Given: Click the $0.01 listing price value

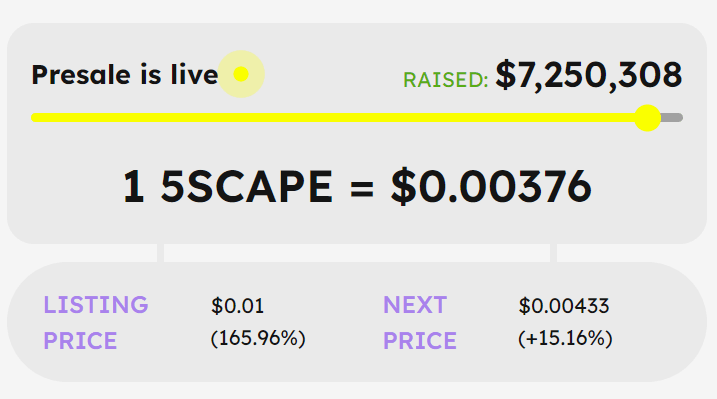Looking at the screenshot, I should [x=237, y=306].
